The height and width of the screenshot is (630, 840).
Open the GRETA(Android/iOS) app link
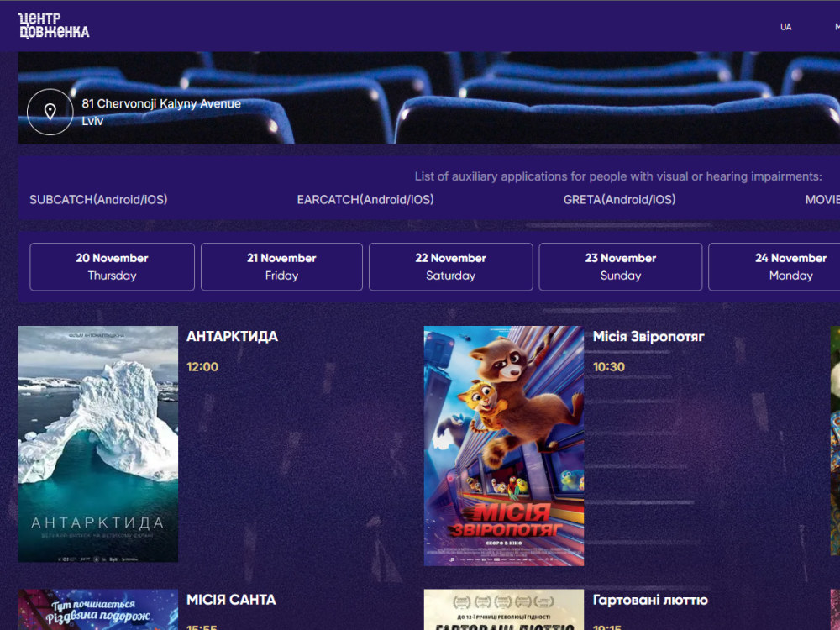tap(619, 200)
